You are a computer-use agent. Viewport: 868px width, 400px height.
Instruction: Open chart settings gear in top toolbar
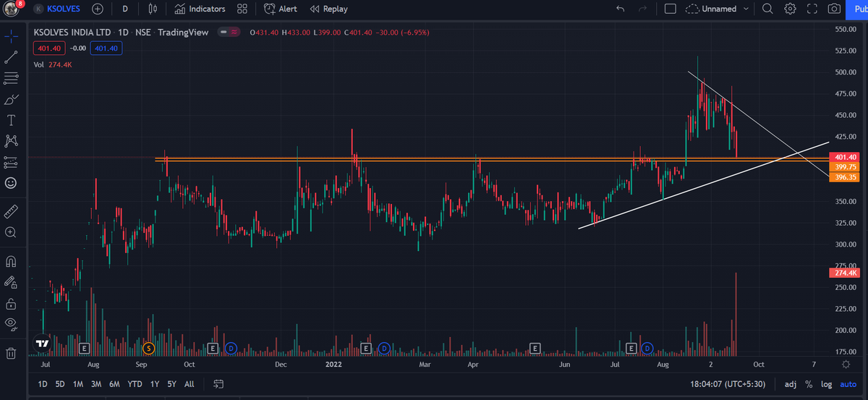(791, 9)
